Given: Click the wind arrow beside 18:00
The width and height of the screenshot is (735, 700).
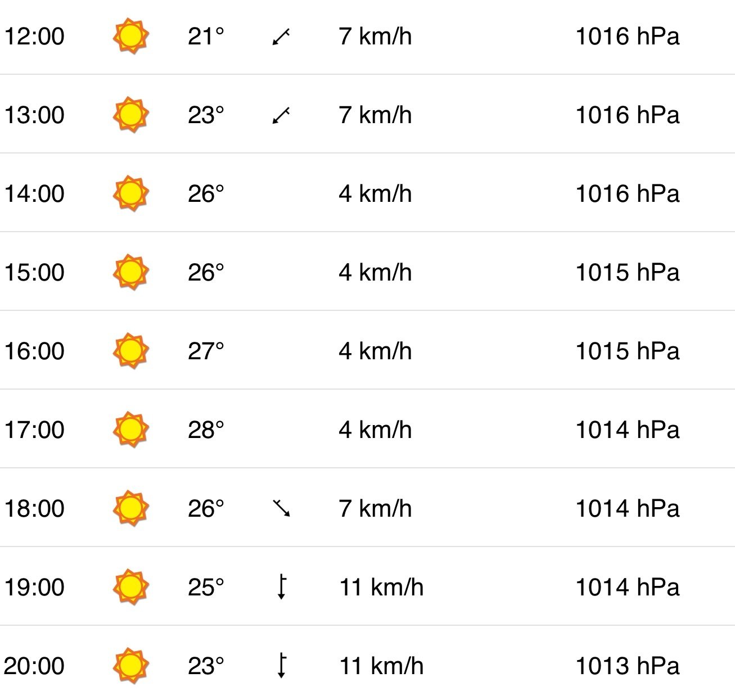Looking at the screenshot, I should tap(281, 508).
